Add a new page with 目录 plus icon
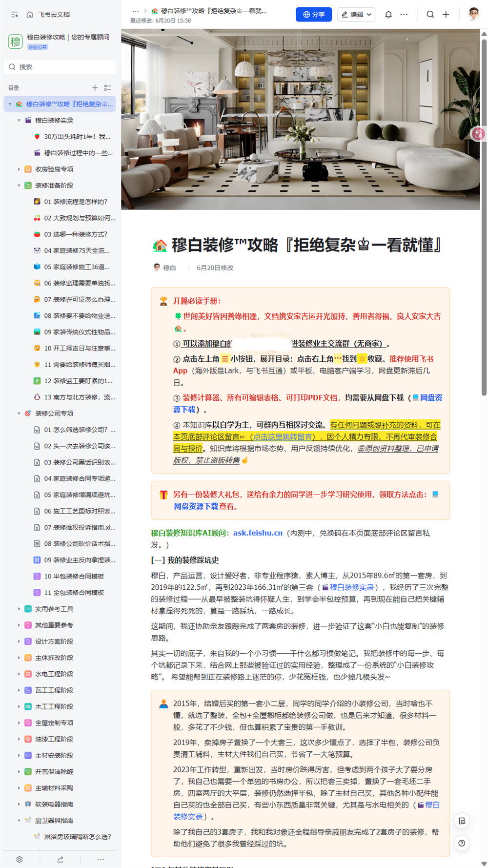 [x=95, y=88]
